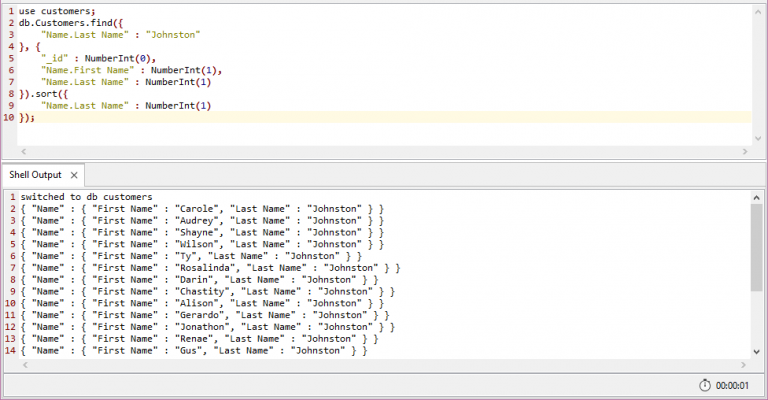This screenshot has width=768, height=400.
Task: Close the Shell Output tab
Action: point(72,175)
